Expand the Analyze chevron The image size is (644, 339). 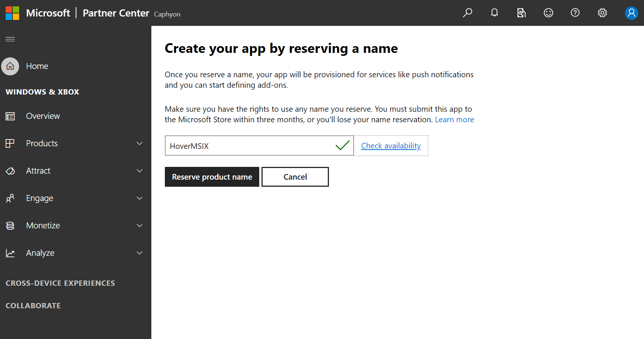[x=140, y=253]
